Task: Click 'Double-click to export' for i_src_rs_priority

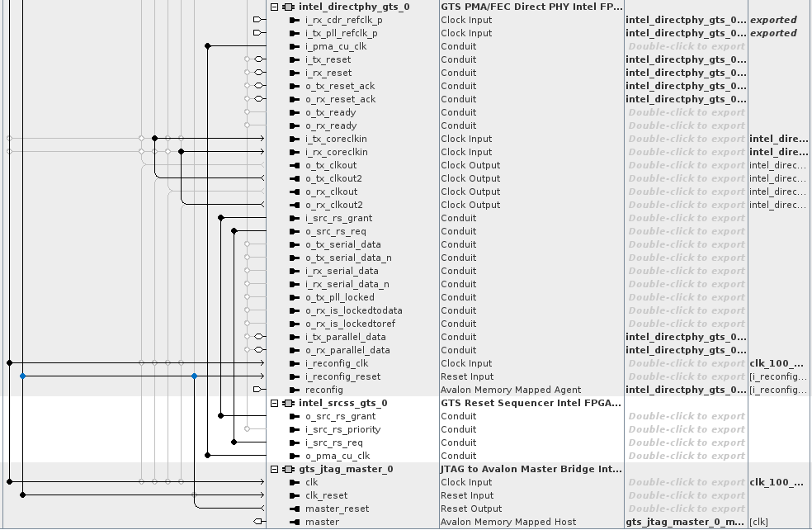Action: click(687, 429)
